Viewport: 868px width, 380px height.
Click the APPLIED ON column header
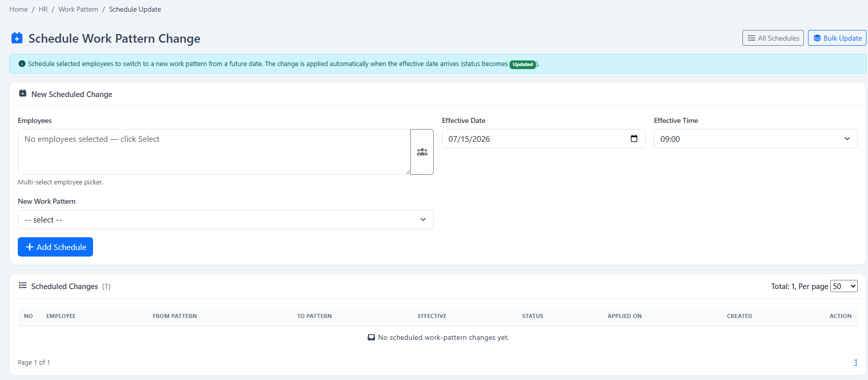tap(624, 316)
